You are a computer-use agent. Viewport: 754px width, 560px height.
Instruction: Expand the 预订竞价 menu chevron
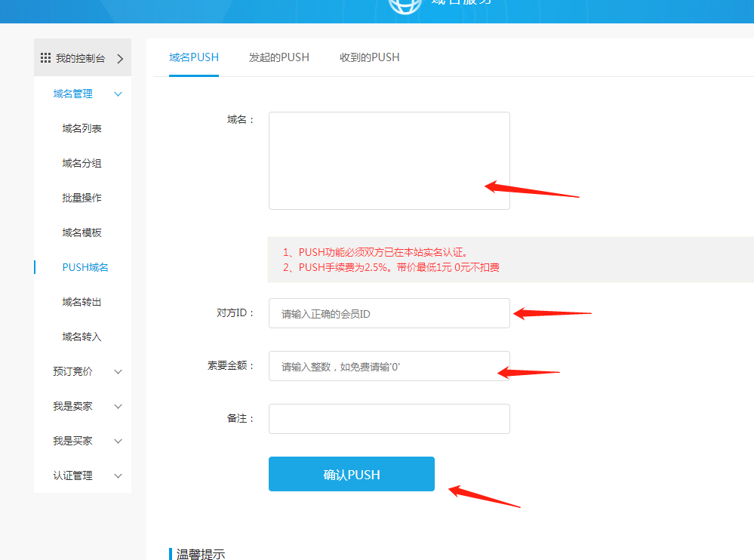coord(118,371)
